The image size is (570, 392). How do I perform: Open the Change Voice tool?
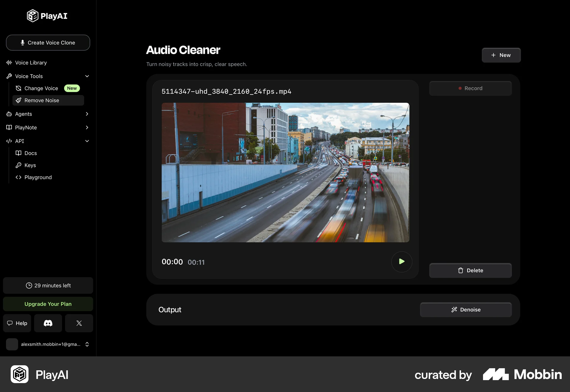tap(41, 88)
